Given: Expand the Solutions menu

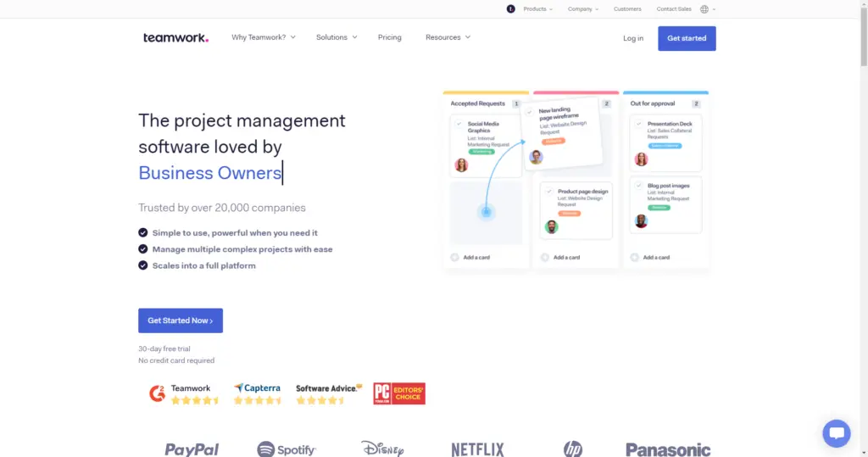Looking at the screenshot, I should click(337, 37).
